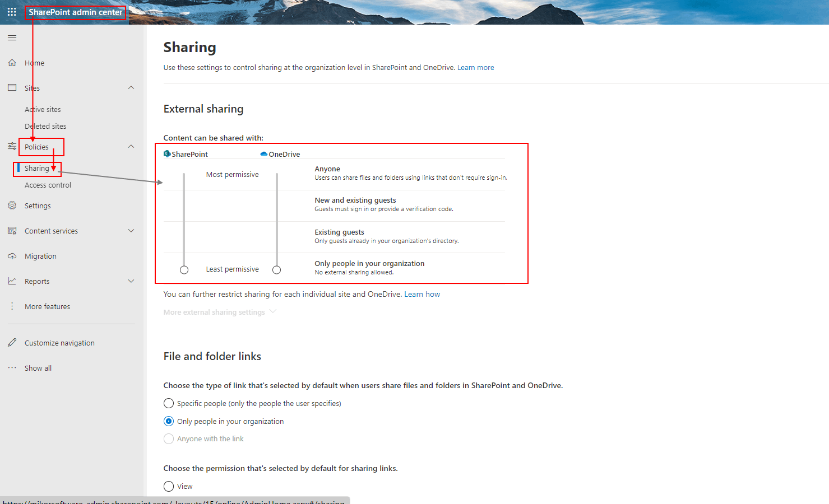
Task: Click the Most permissive label
Action: 232,175
